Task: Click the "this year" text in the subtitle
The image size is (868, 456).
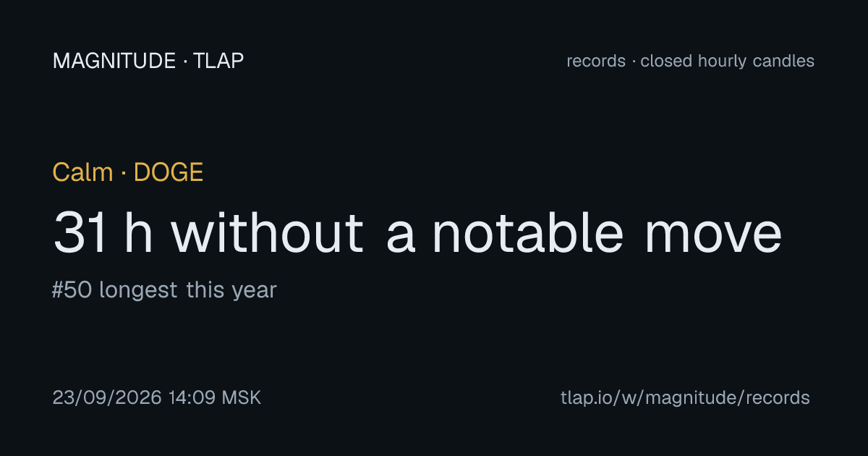Action: click(x=231, y=291)
